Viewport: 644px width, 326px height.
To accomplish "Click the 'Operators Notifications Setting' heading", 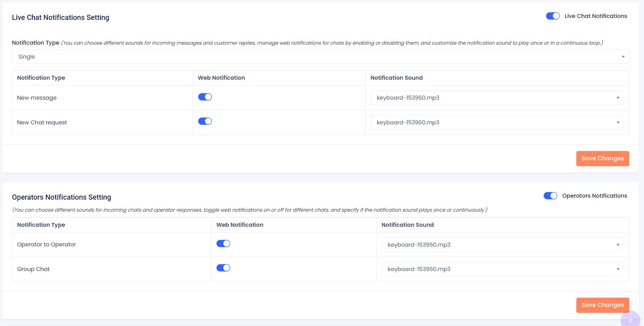I will pyautogui.click(x=61, y=197).
